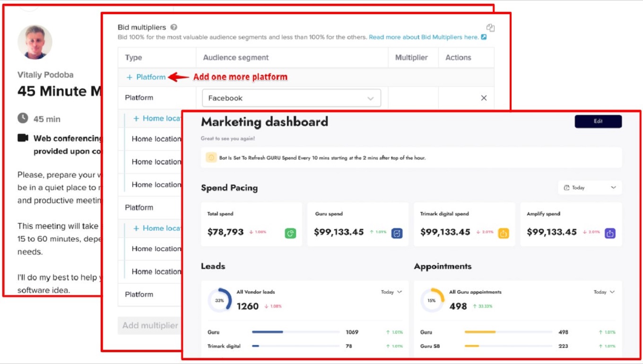The image size is (643, 364).
Task: Click Vitaliy Podoba profile photo
Action: click(35, 42)
